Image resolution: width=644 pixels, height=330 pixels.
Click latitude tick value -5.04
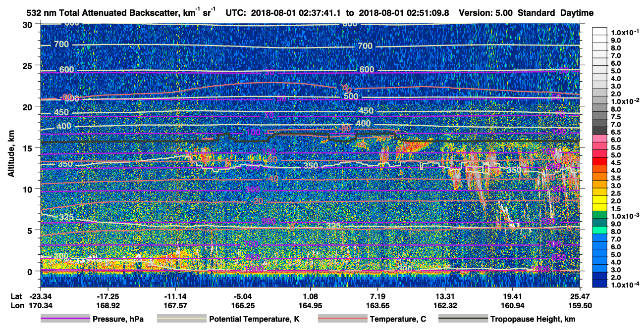pos(243,296)
